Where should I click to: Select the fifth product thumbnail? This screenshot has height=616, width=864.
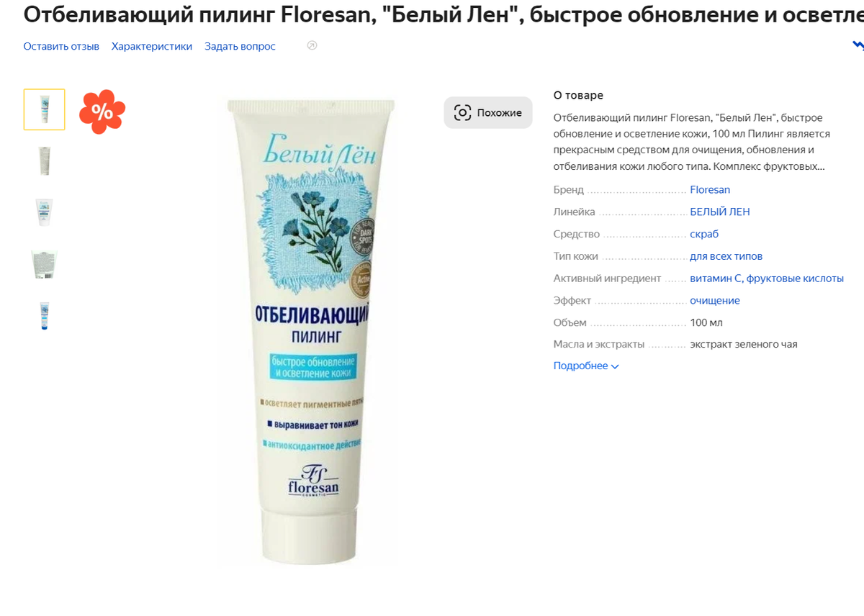[45, 316]
